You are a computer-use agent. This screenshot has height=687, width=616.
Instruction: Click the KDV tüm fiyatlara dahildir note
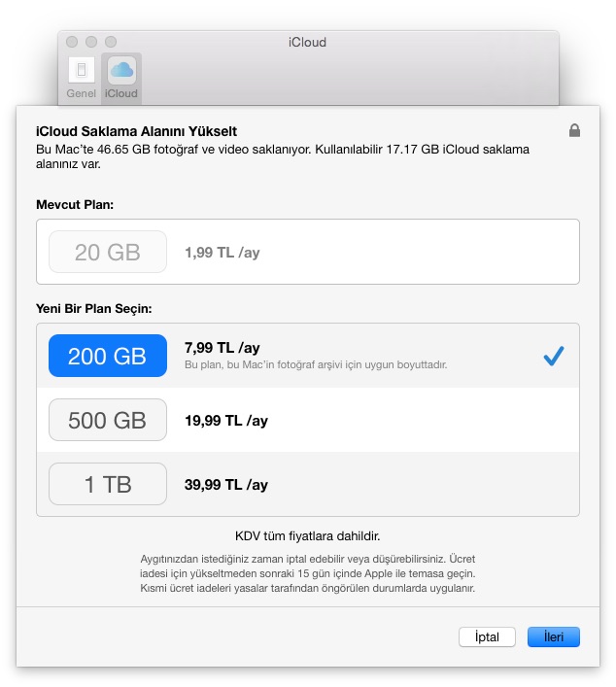(307, 535)
